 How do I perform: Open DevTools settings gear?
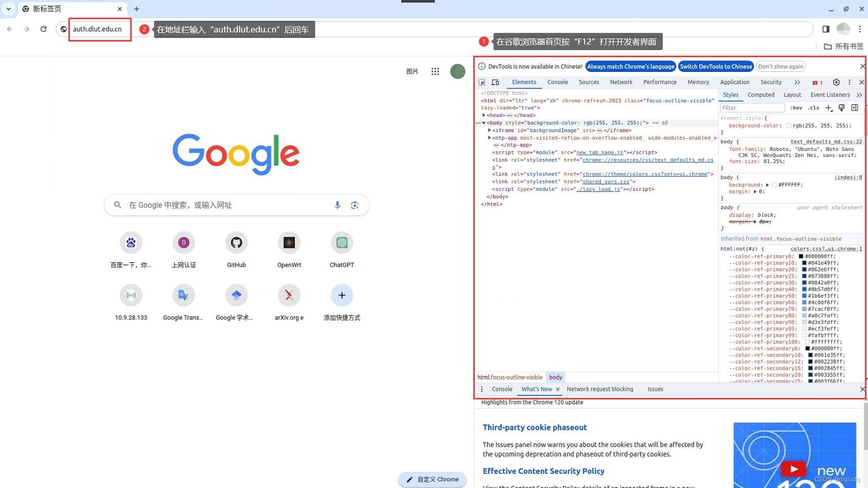click(x=836, y=83)
